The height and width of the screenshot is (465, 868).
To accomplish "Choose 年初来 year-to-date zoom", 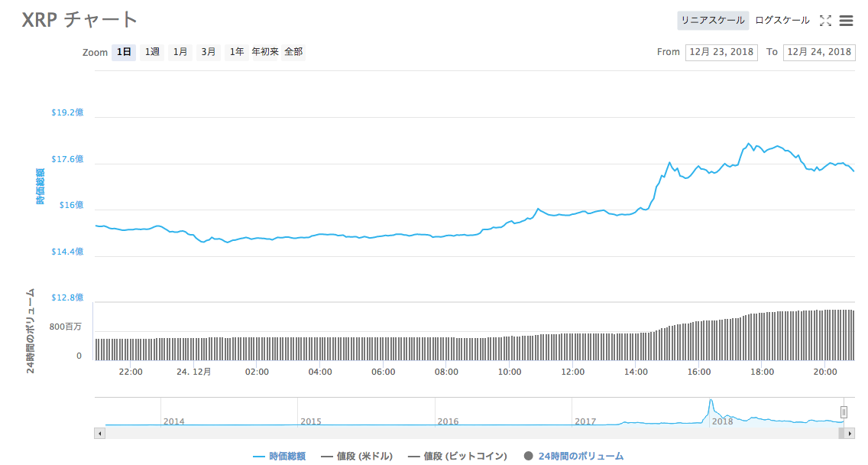I will 265,52.
